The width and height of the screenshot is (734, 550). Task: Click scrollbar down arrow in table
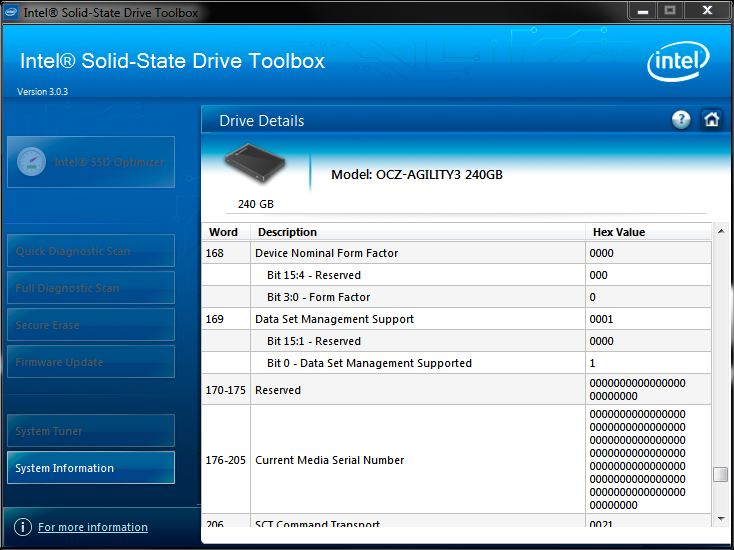point(721,518)
